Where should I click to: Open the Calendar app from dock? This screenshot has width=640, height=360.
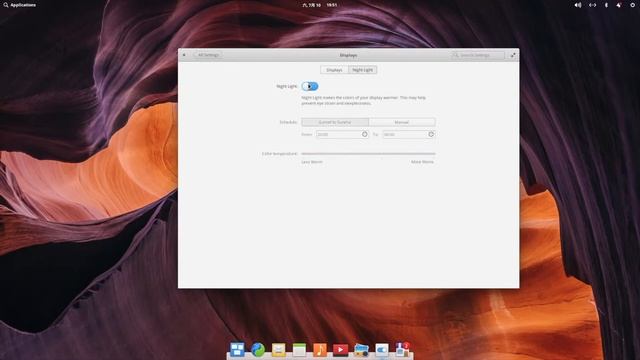tap(299, 350)
